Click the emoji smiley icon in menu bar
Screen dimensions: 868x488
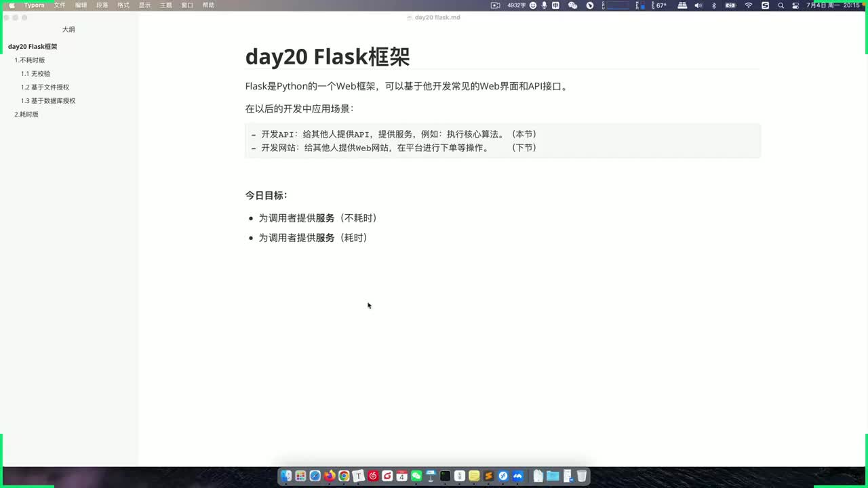tap(533, 5)
